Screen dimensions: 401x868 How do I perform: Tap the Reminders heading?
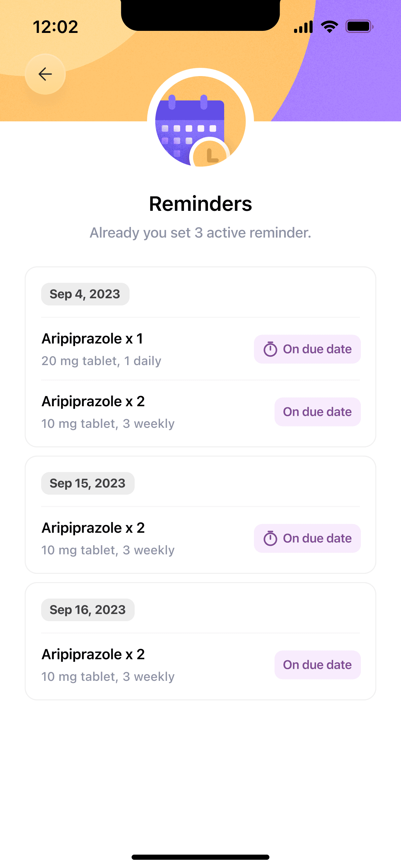pos(200,204)
